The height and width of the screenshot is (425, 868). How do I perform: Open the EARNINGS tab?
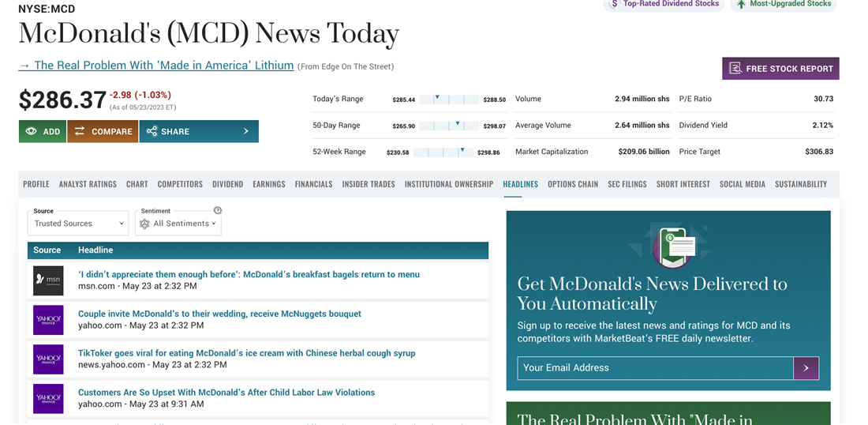269,184
